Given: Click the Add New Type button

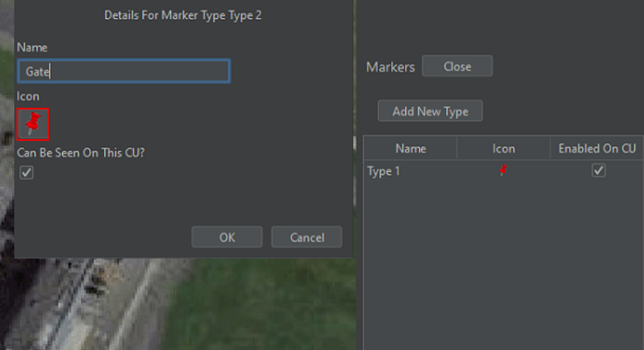Looking at the screenshot, I should pyautogui.click(x=430, y=111).
